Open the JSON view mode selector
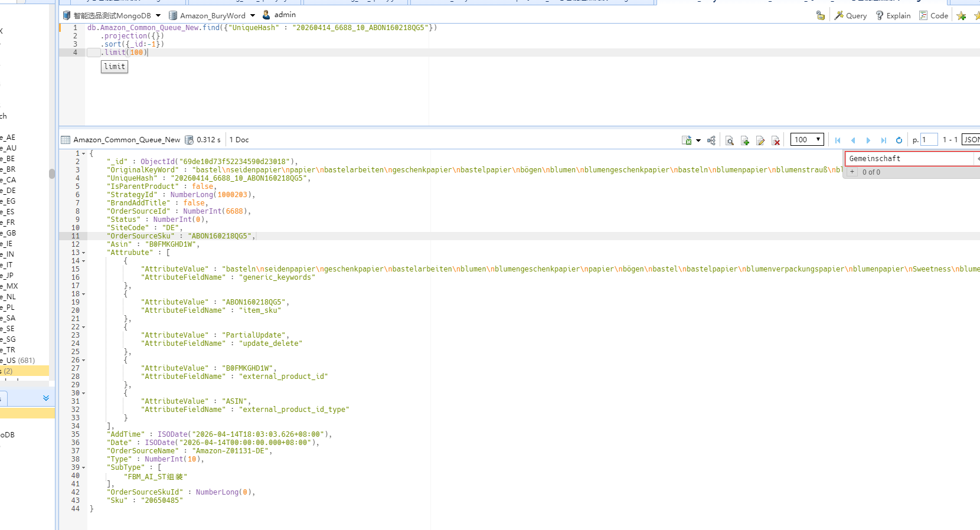980x530 pixels. [971, 140]
